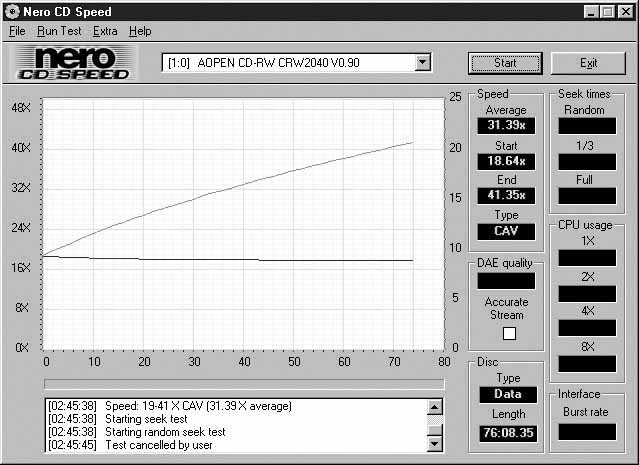This screenshot has width=639, height=465.
Task: Click the Nero CD Speed title bar icon
Action: pos(11,11)
